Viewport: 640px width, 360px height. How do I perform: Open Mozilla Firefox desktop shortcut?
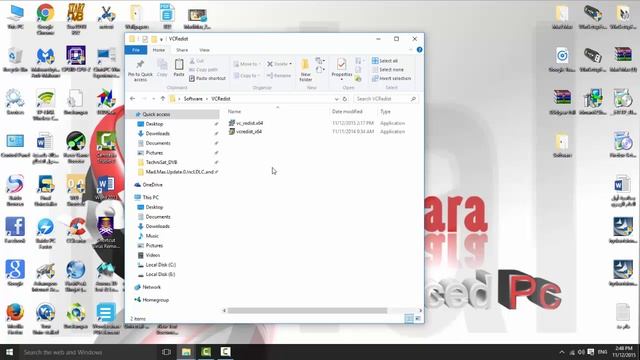point(15,319)
